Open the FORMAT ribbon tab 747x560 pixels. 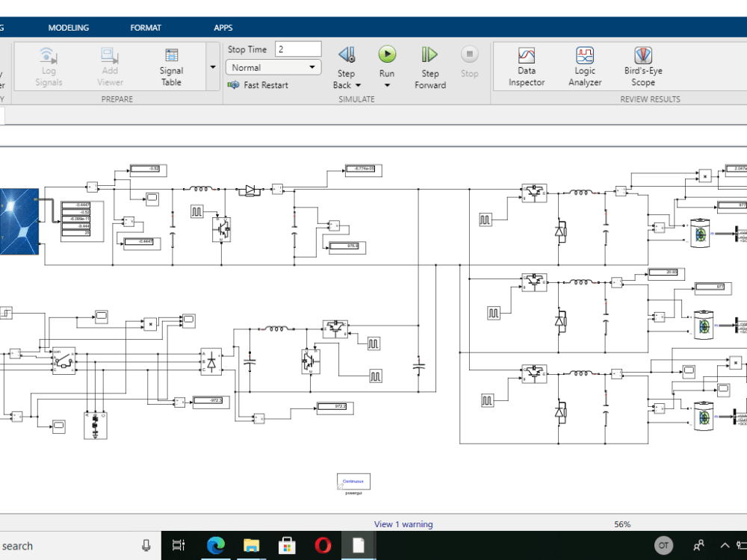click(145, 27)
